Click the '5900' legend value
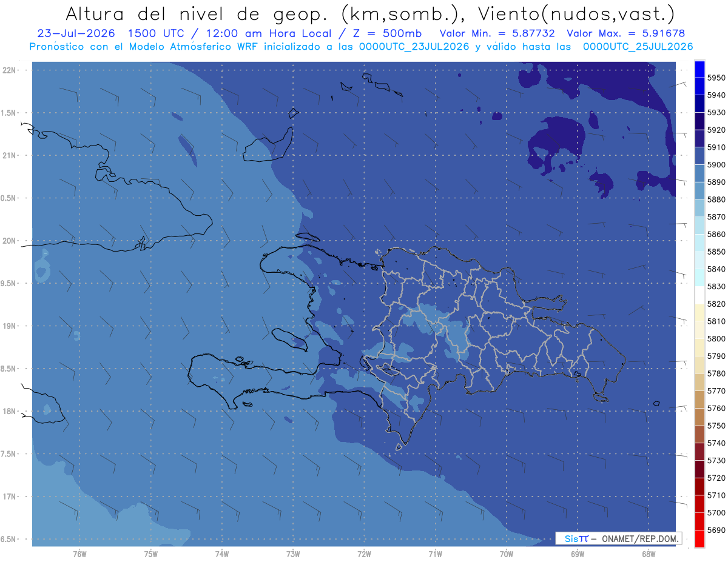The width and height of the screenshot is (728, 562). coord(716,165)
